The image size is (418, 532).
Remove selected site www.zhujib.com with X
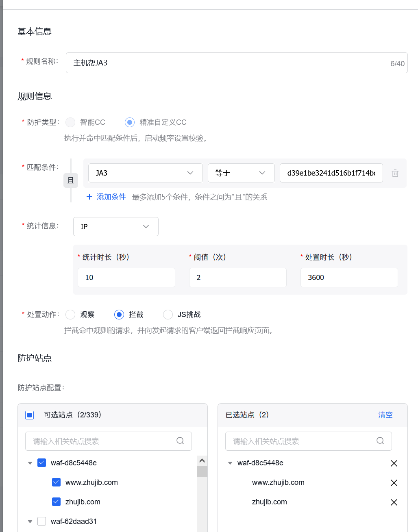point(394,483)
